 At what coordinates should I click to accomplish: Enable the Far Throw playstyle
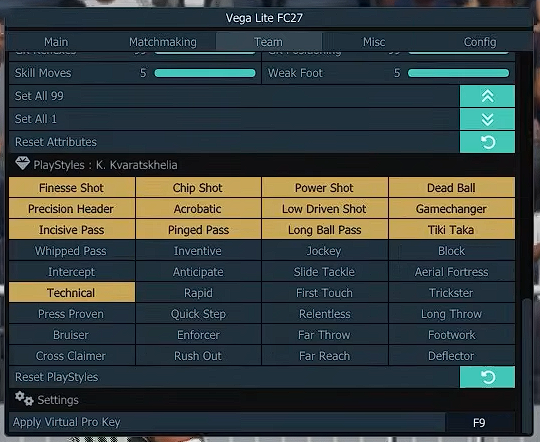click(x=324, y=335)
